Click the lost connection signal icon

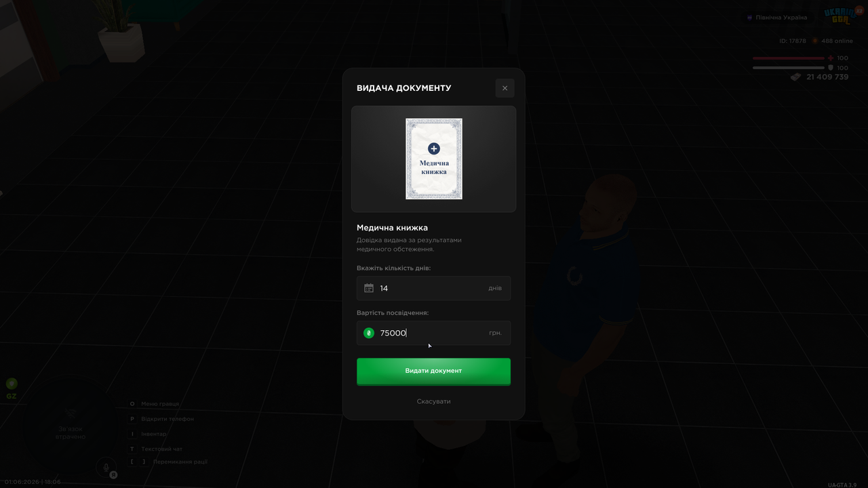tap(71, 413)
